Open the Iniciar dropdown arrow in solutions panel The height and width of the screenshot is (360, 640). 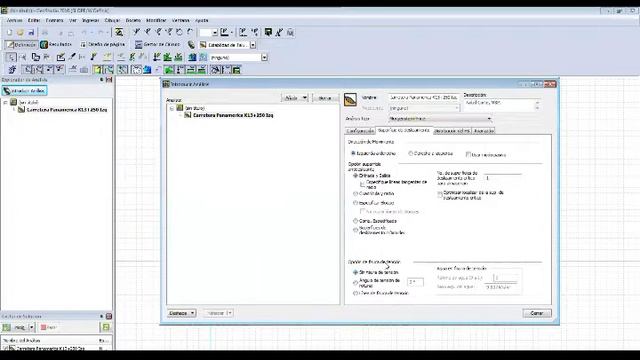tap(31, 327)
